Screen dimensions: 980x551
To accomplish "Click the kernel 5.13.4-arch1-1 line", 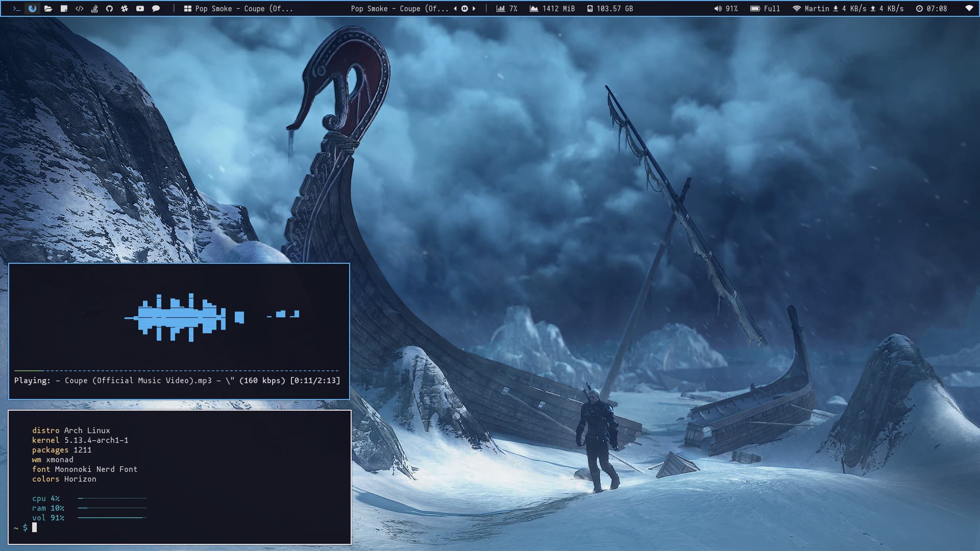I will pos(80,440).
